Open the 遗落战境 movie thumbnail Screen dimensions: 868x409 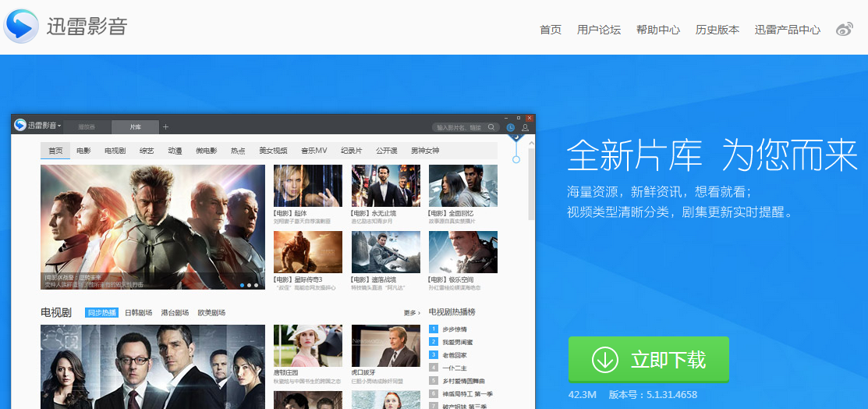pos(386,252)
